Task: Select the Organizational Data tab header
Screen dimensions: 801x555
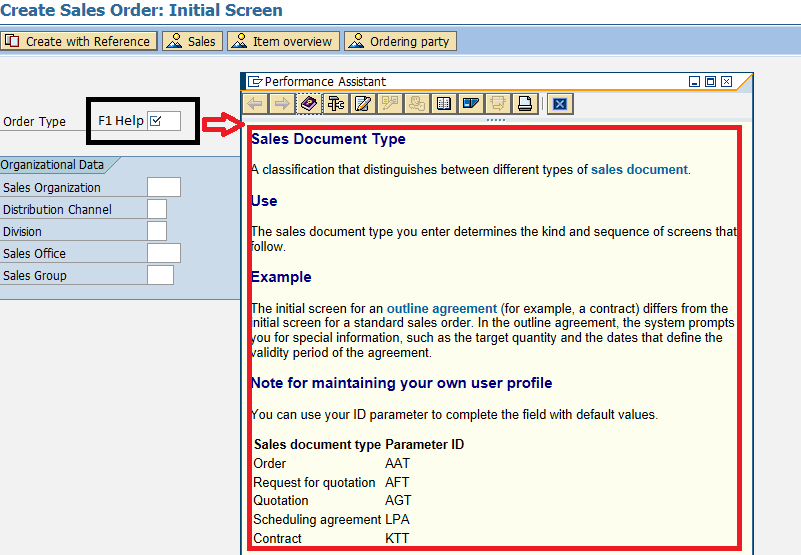Action: [55, 165]
